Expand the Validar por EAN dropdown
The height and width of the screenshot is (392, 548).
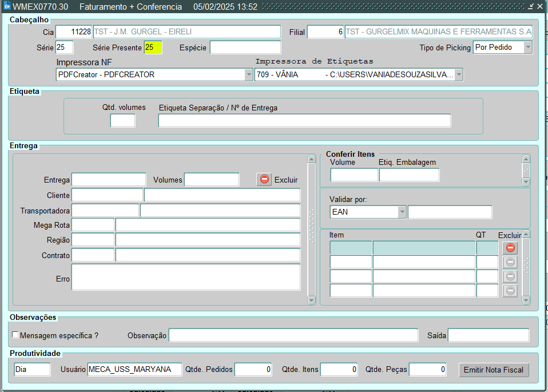coord(402,212)
